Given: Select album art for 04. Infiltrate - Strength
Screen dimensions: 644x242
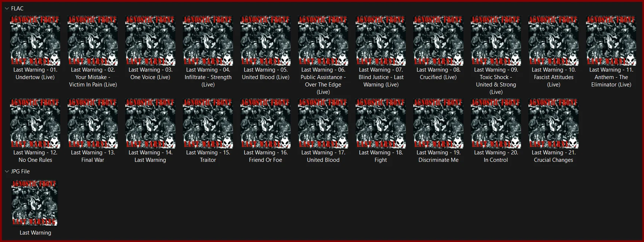Looking at the screenshot, I should [x=208, y=40].
